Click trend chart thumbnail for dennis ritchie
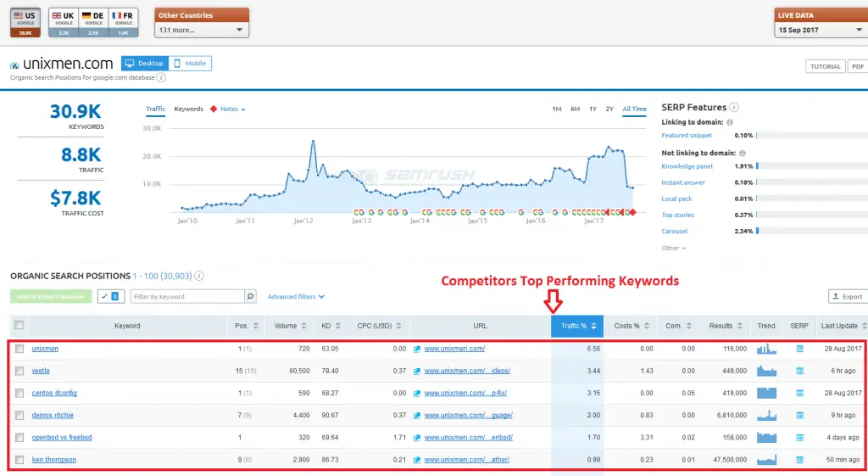 coord(766,415)
